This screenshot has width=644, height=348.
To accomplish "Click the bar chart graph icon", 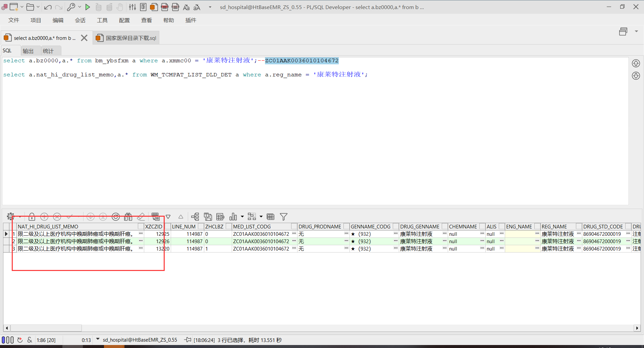I will [233, 217].
